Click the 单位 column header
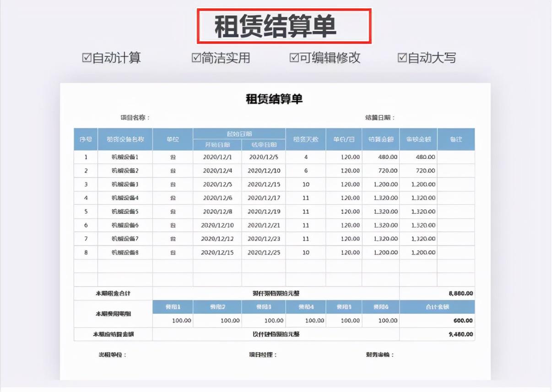The width and height of the screenshot is (552, 392). [x=173, y=139]
